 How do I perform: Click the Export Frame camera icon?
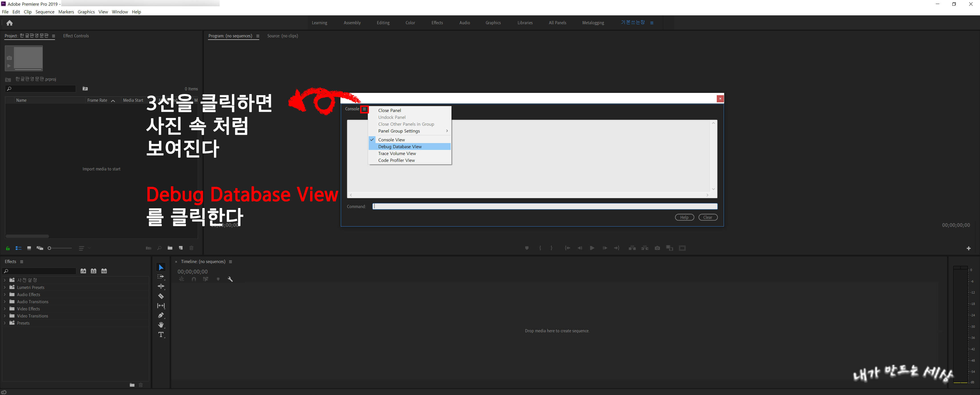(657, 248)
